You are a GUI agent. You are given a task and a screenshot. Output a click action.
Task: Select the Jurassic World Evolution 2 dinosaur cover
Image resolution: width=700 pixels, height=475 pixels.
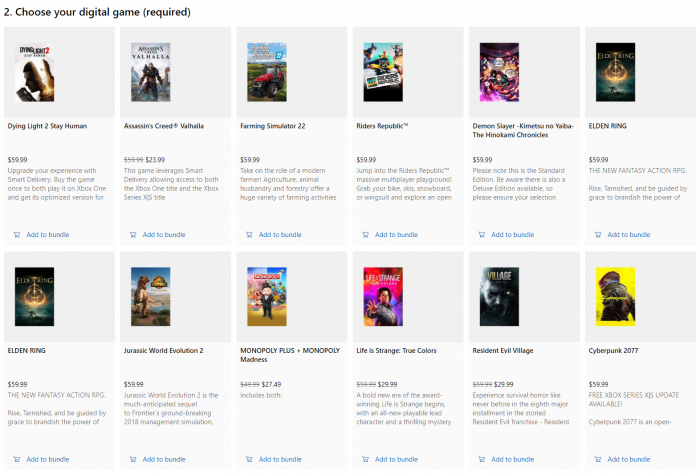(x=150, y=297)
